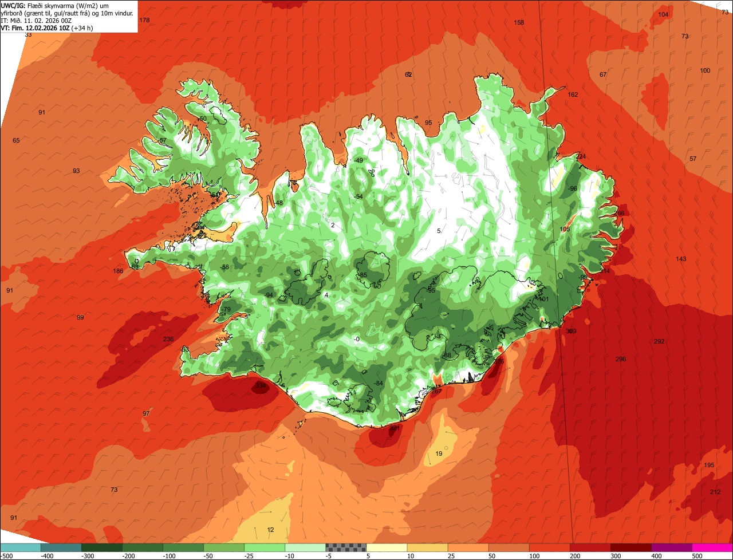Click the map value '292' in the southeast ocean
733x560 pixels.
click(x=659, y=341)
